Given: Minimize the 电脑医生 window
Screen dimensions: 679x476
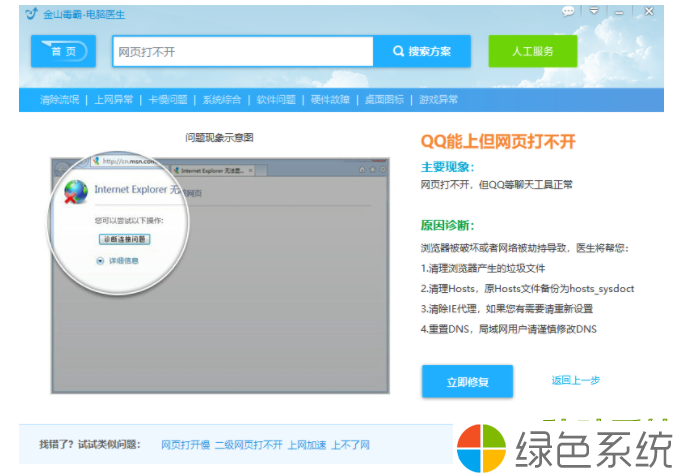Looking at the screenshot, I should (619, 12).
